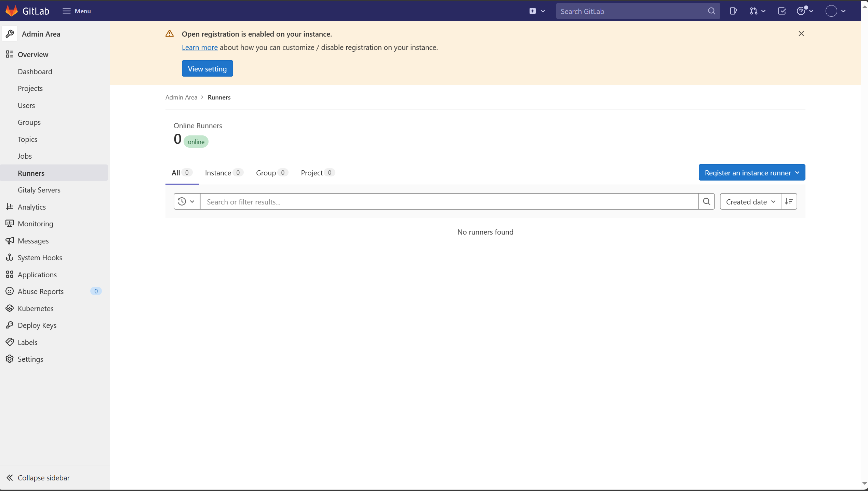Screen dimensions: 868x491
Task: Open the Issues icon in top bar
Action: pos(733,11)
